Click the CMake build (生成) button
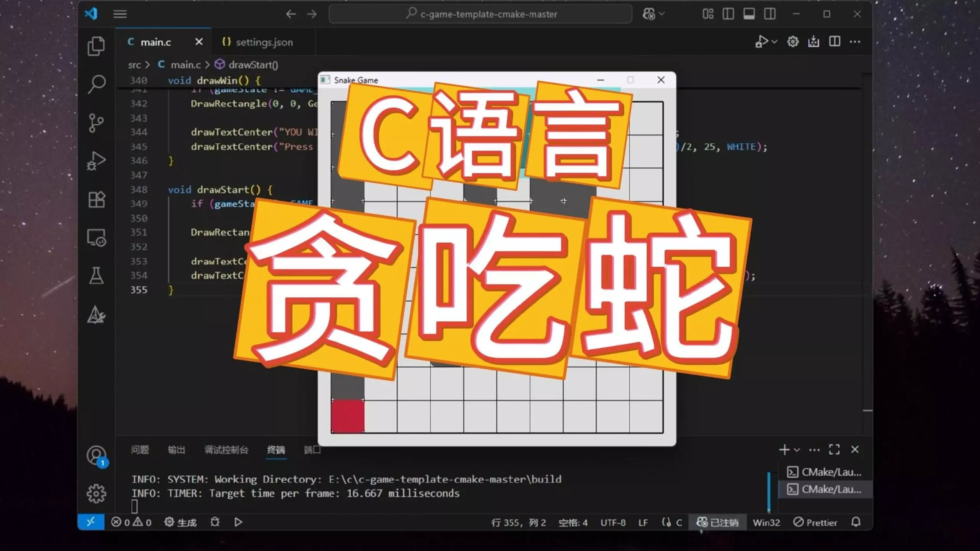 coord(180,522)
